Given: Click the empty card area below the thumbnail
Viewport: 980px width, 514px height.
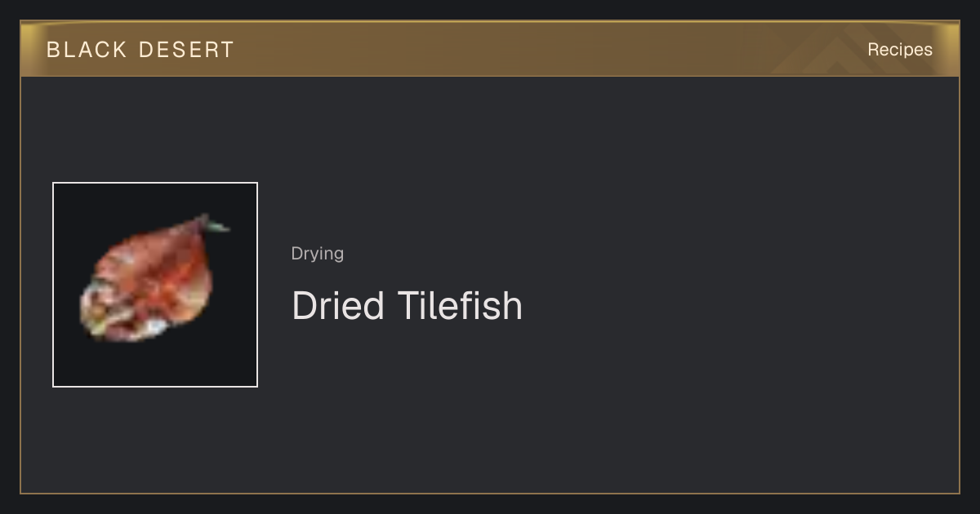Looking at the screenshot, I should 155,441.
